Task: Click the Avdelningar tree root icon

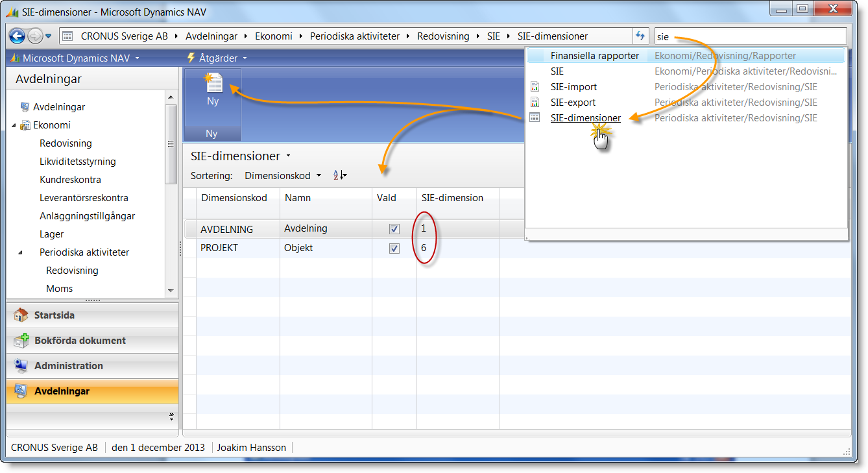Action: 25,107
